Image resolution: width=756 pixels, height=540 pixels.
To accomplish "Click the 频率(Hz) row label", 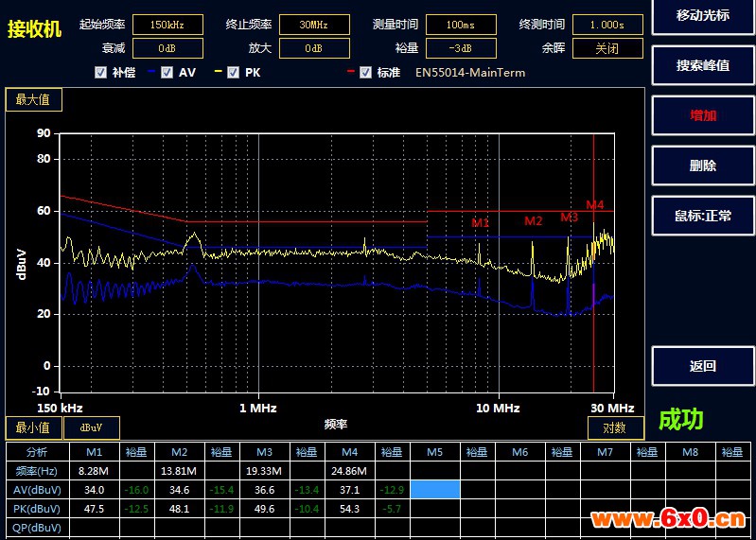I will coord(37,471).
